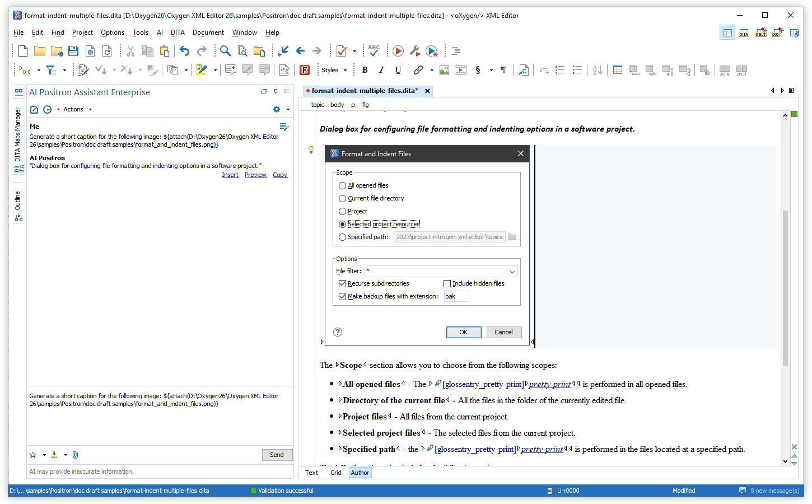Image resolution: width=812 pixels, height=504 pixels.
Task: Create a new document with the New icon
Action: click(23, 51)
